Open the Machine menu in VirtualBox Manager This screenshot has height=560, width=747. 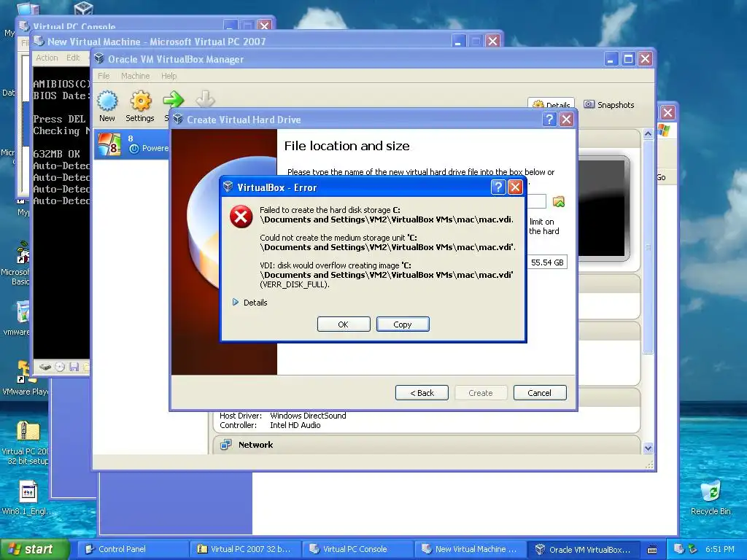[135, 76]
